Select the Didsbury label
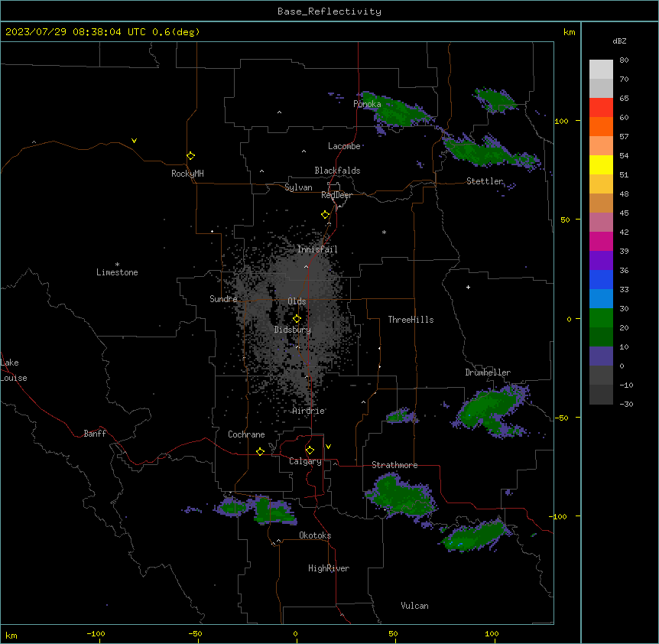The image size is (659, 644). (293, 330)
